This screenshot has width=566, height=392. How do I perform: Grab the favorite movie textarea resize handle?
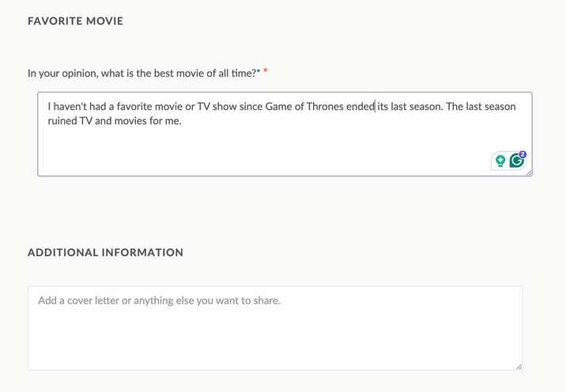coord(529,173)
